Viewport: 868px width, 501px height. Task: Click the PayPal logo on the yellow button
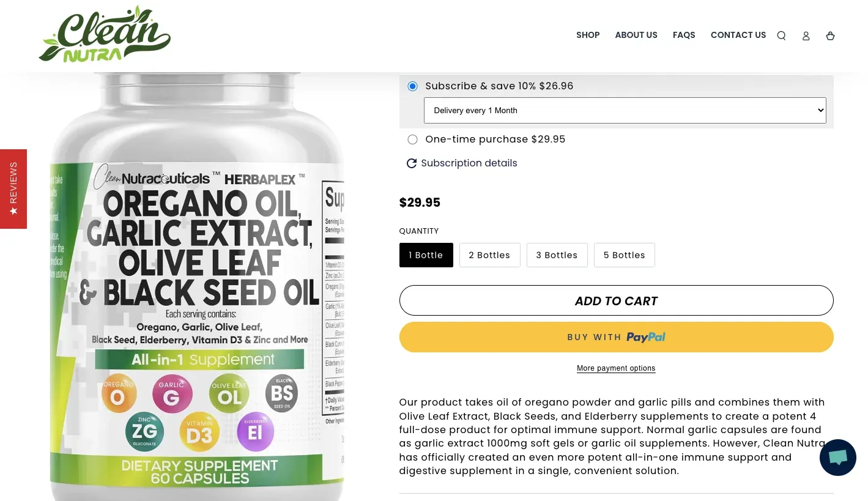click(646, 337)
